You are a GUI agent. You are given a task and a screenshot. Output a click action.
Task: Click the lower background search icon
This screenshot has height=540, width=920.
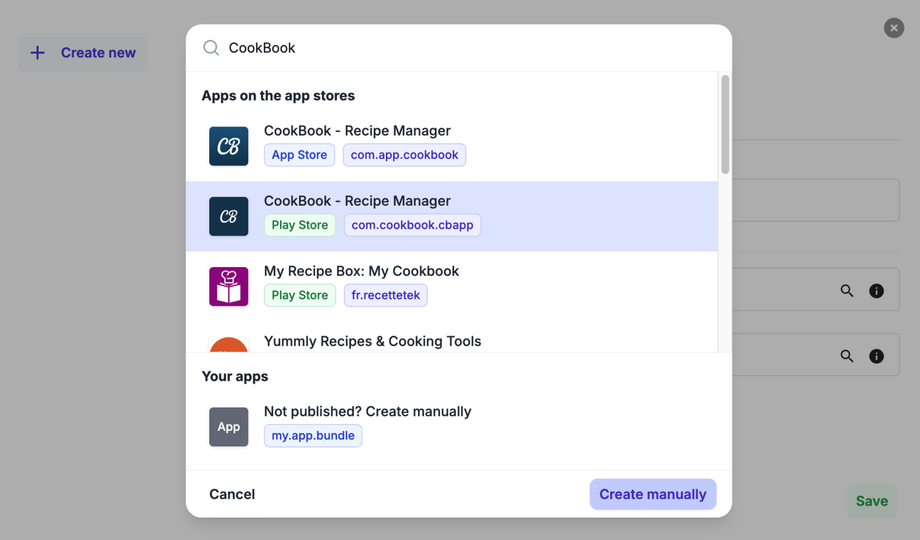847,357
